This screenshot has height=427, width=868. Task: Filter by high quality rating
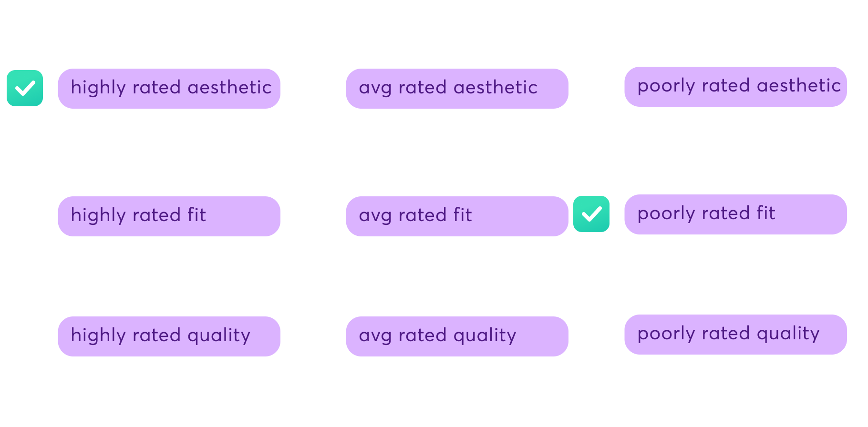pos(169,336)
